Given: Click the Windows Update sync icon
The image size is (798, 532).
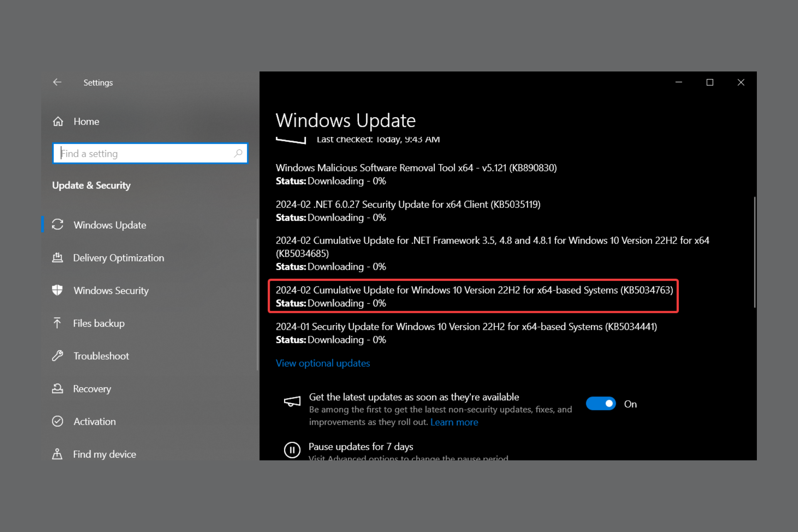Looking at the screenshot, I should (57, 225).
